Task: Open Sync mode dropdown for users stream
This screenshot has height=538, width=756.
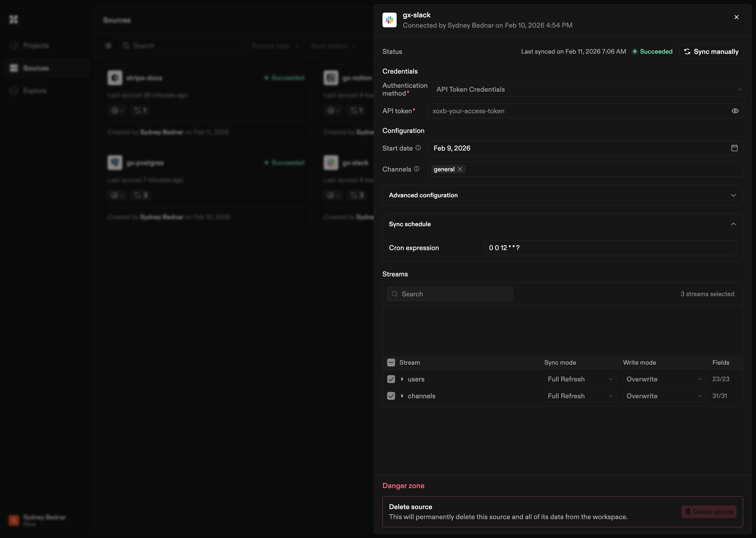Action: (x=580, y=379)
